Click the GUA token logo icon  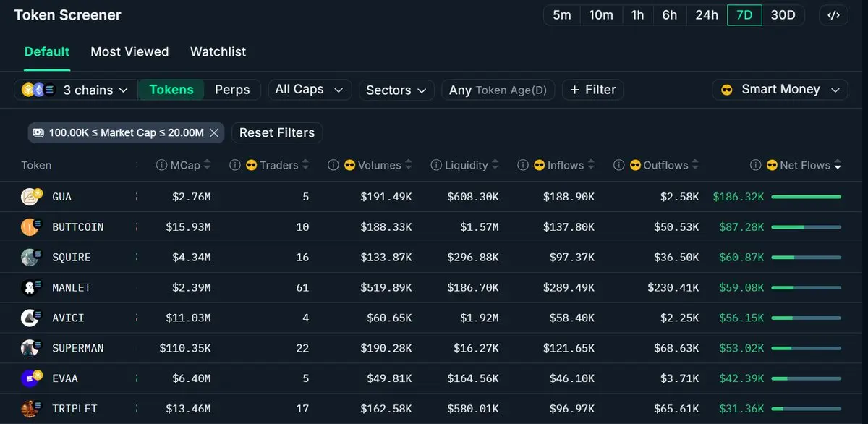tap(30, 196)
